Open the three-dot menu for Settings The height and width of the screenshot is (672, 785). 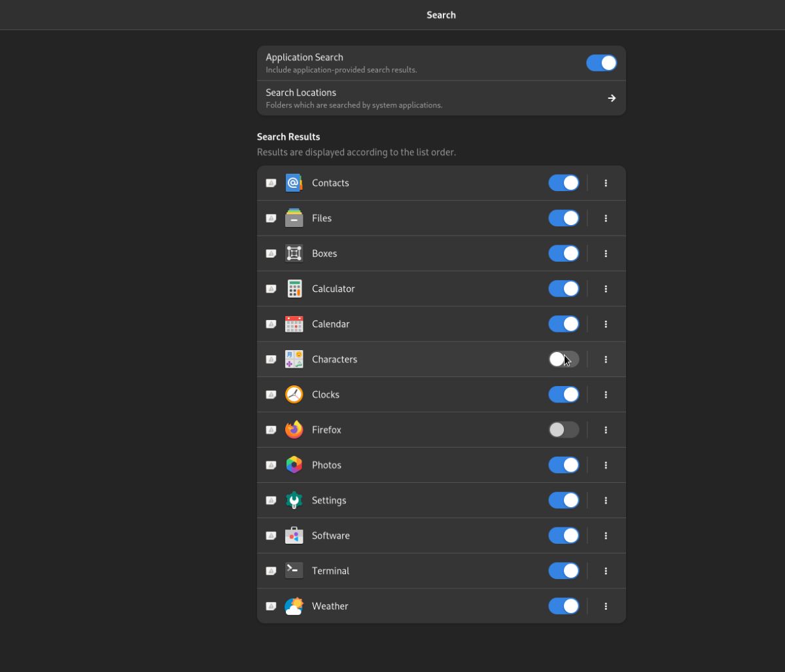pyautogui.click(x=606, y=500)
